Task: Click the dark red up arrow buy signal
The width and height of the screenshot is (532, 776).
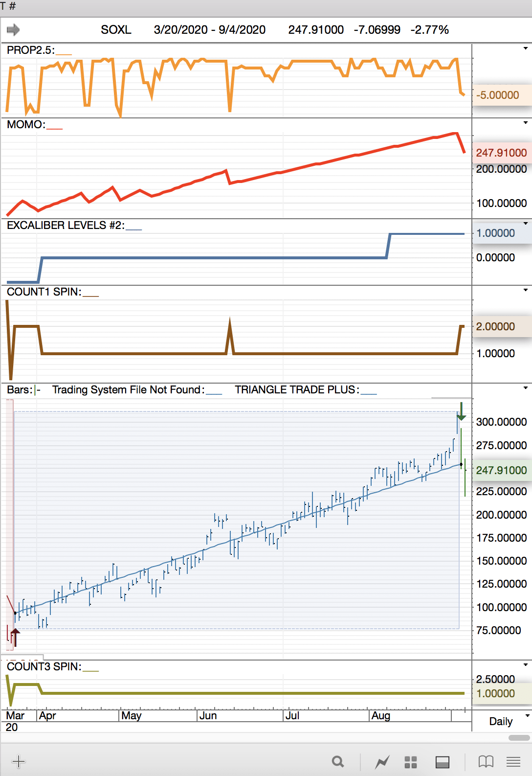Action: pyautogui.click(x=15, y=637)
